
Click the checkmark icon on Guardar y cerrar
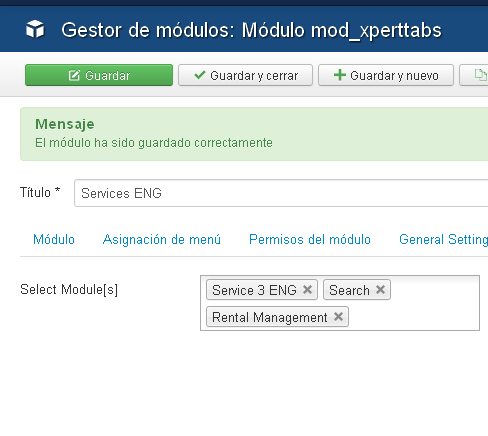(x=200, y=75)
